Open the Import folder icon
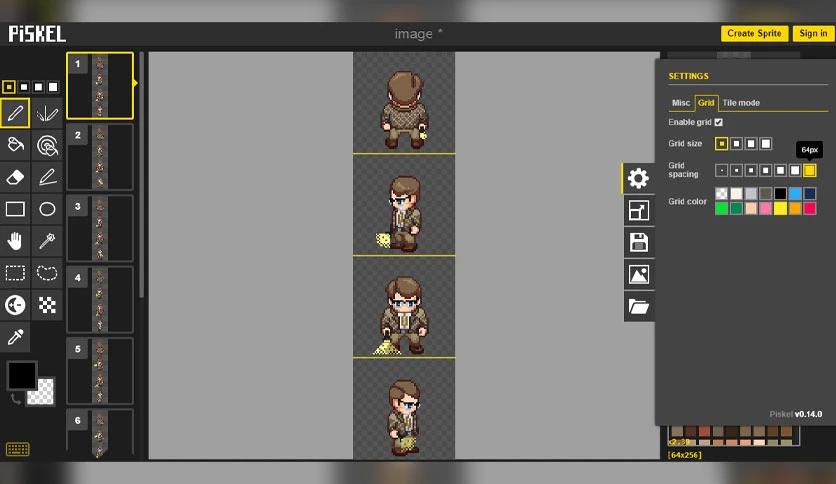This screenshot has height=484, width=836. coord(639,306)
